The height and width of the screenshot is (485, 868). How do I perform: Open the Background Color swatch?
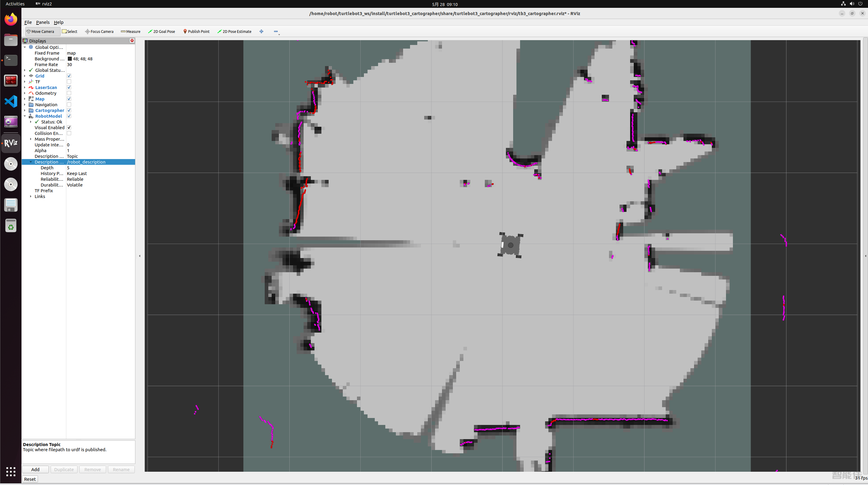pos(70,59)
